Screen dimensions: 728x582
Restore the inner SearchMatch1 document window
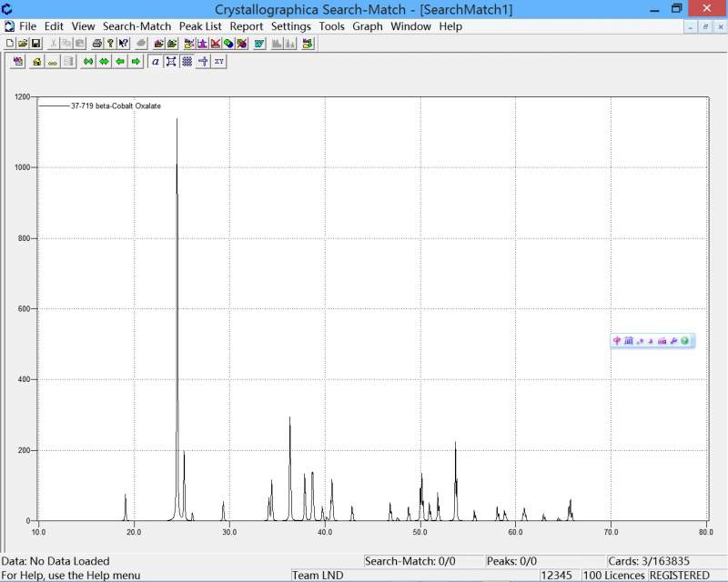(x=705, y=27)
